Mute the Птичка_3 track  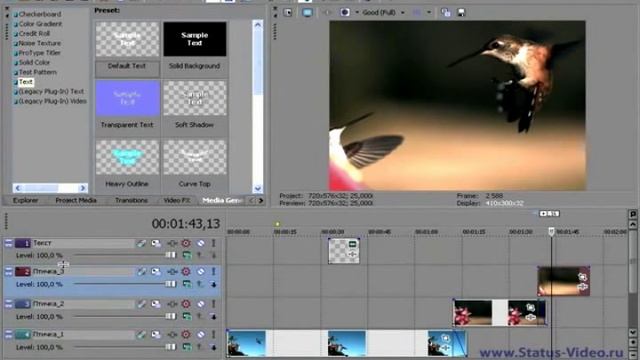click(201, 271)
